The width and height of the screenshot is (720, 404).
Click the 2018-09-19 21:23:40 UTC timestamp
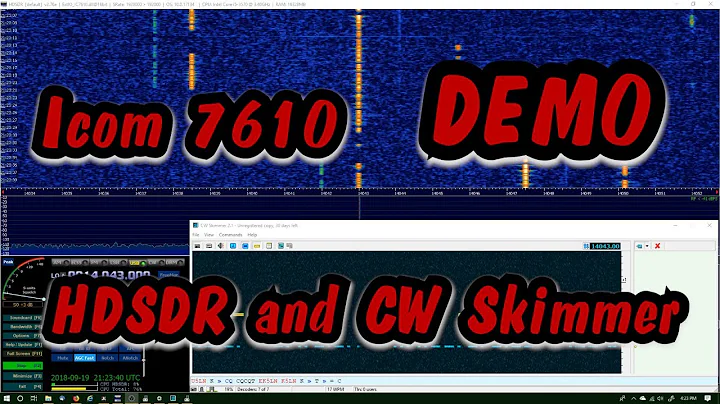[x=95, y=378]
